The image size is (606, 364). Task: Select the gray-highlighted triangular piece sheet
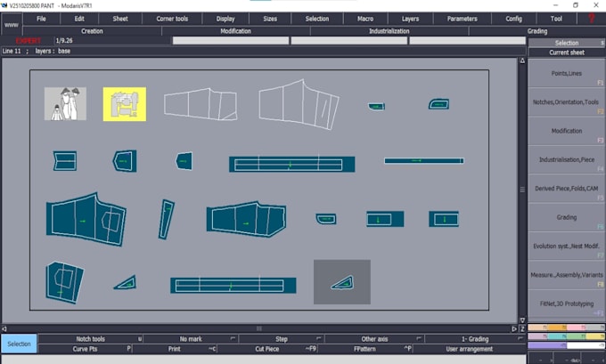(x=342, y=282)
